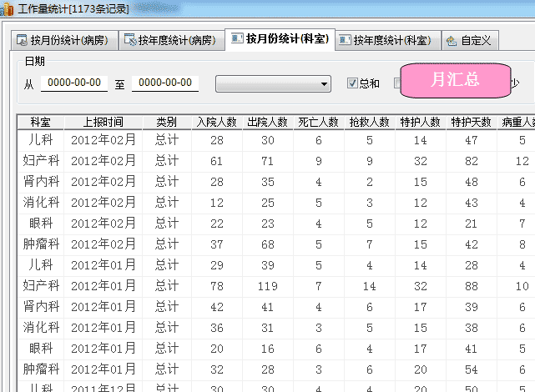
Task: Click the 类别 column header
Action: tap(167, 122)
